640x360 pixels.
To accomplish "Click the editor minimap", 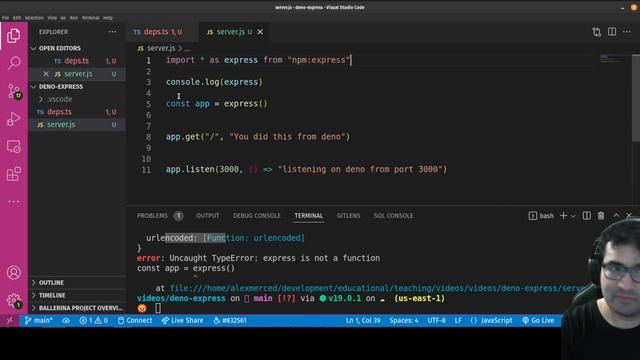I will coord(611,59).
